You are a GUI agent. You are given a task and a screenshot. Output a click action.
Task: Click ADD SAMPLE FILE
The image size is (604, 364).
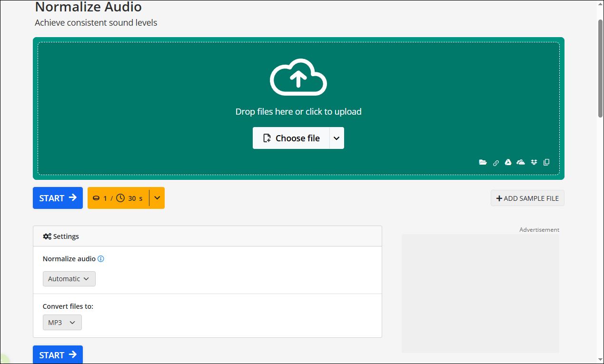tap(527, 198)
